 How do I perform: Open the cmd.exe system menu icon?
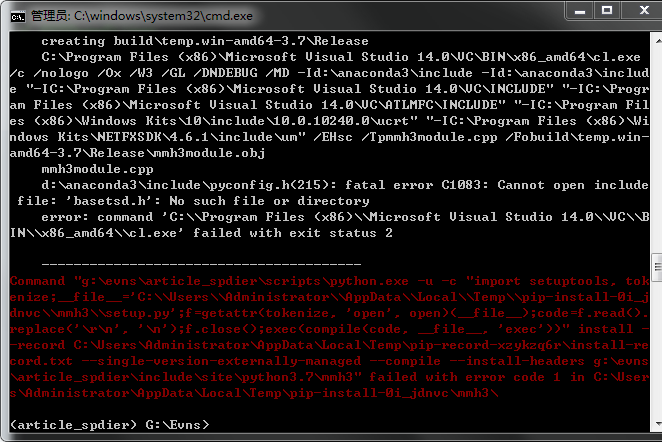[x=15, y=14]
